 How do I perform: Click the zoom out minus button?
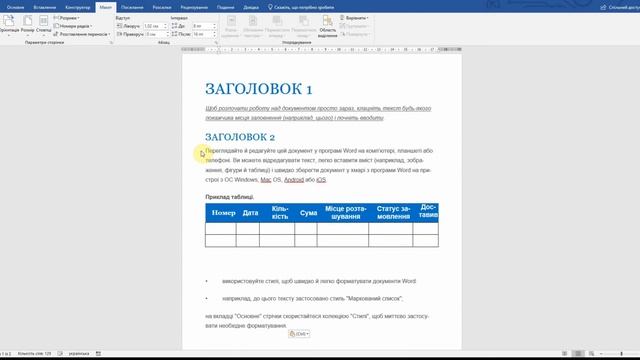(601, 354)
